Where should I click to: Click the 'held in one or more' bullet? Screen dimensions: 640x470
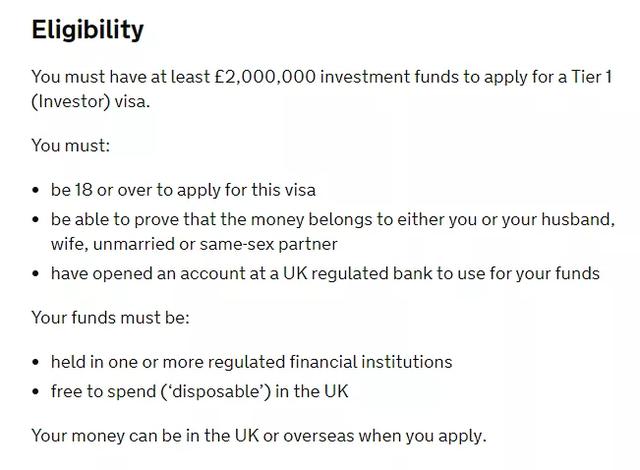[x=252, y=362]
